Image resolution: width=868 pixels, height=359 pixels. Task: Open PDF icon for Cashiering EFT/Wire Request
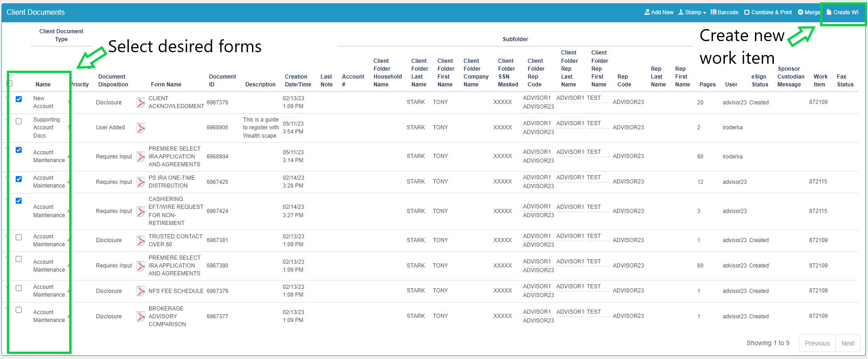click(141, 212)
